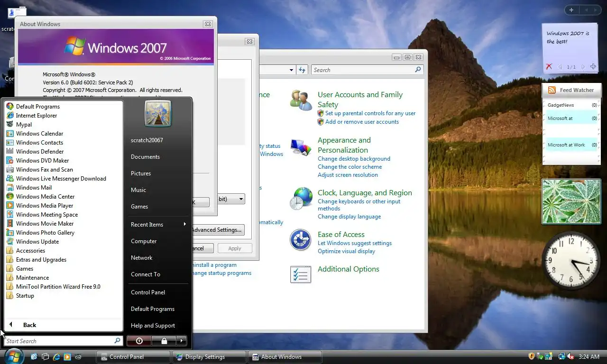Click the Feed Watcher RSS icon
This screenshot has width=607, height=364.
tap(552, 90)
